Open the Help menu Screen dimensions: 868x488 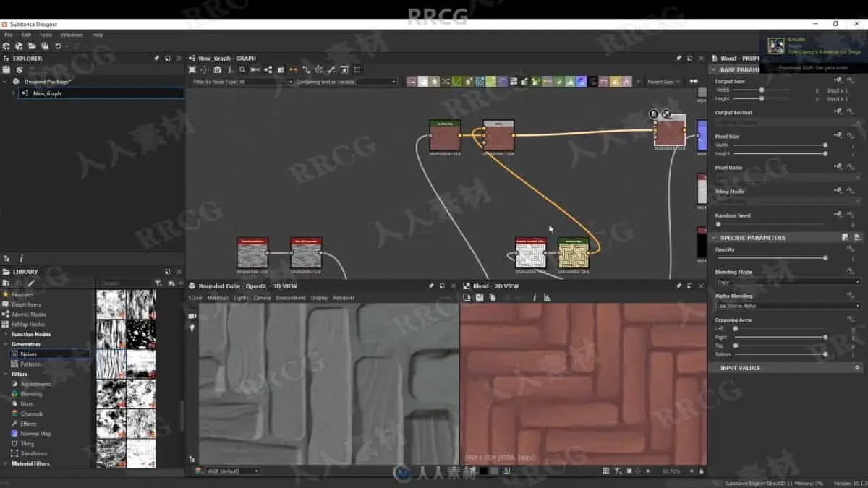pyautogui.click(x=97, y=35)
